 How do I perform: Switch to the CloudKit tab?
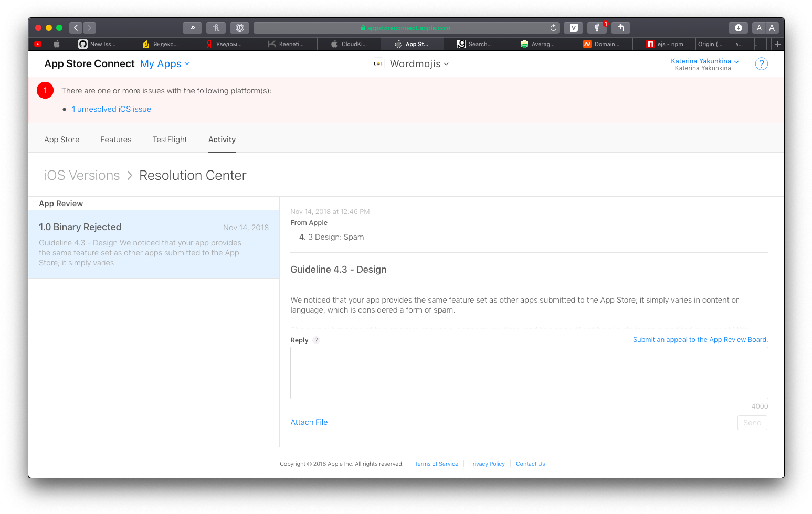tap(349, 44)
